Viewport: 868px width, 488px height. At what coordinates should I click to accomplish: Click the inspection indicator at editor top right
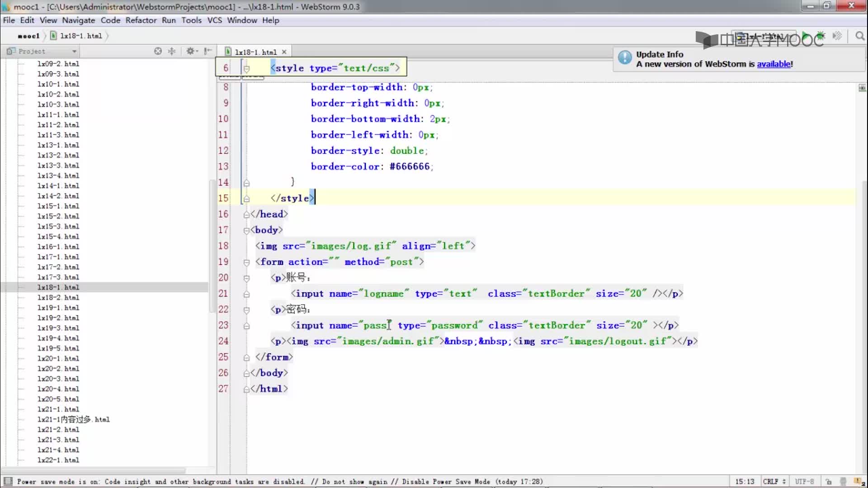pos(862,87)
